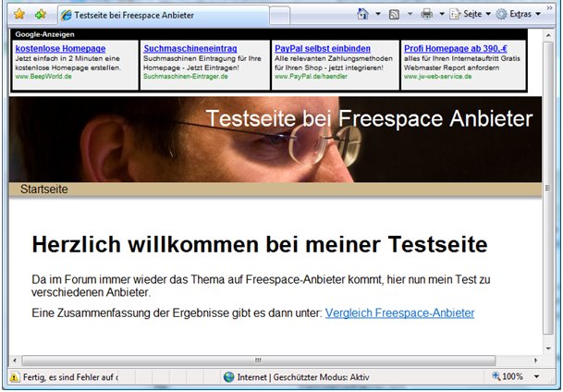Screen dimensions: 563x392
Task: Go to the Home page icon
Action: point(363,14)
